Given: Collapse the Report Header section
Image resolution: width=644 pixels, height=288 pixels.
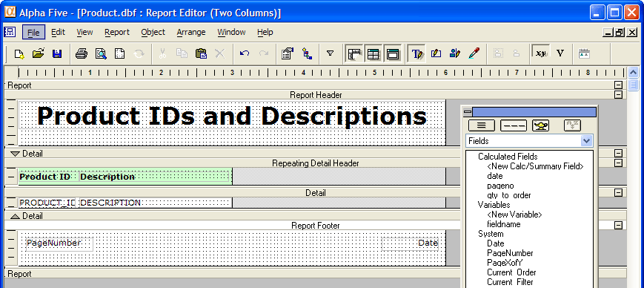Looking at the screenshot, I should (x=618, y=94).
